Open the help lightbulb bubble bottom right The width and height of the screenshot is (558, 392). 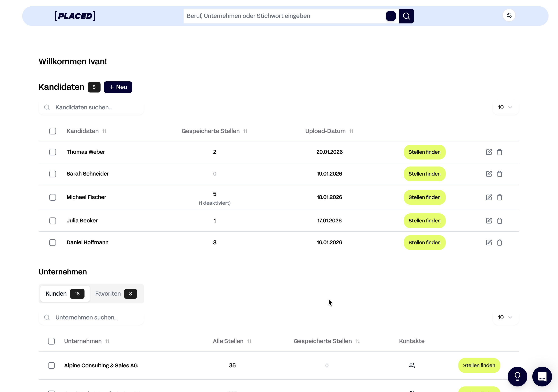click(517, 376)
